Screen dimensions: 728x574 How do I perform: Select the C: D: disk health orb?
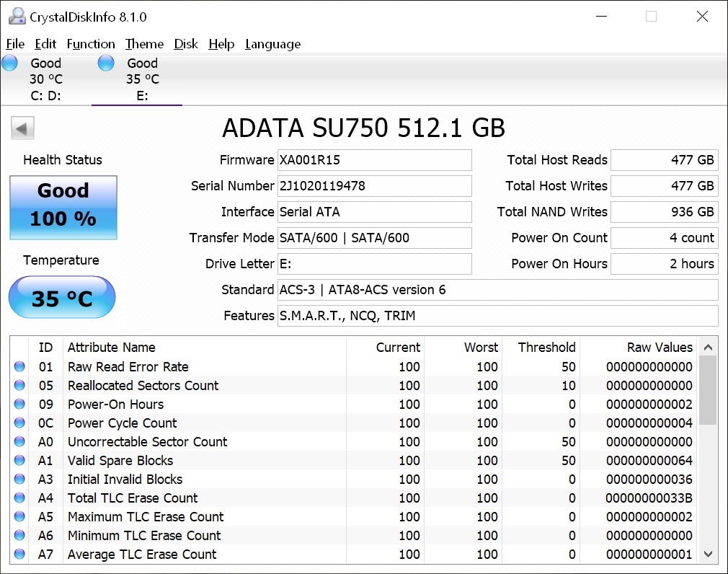point(10,63)
